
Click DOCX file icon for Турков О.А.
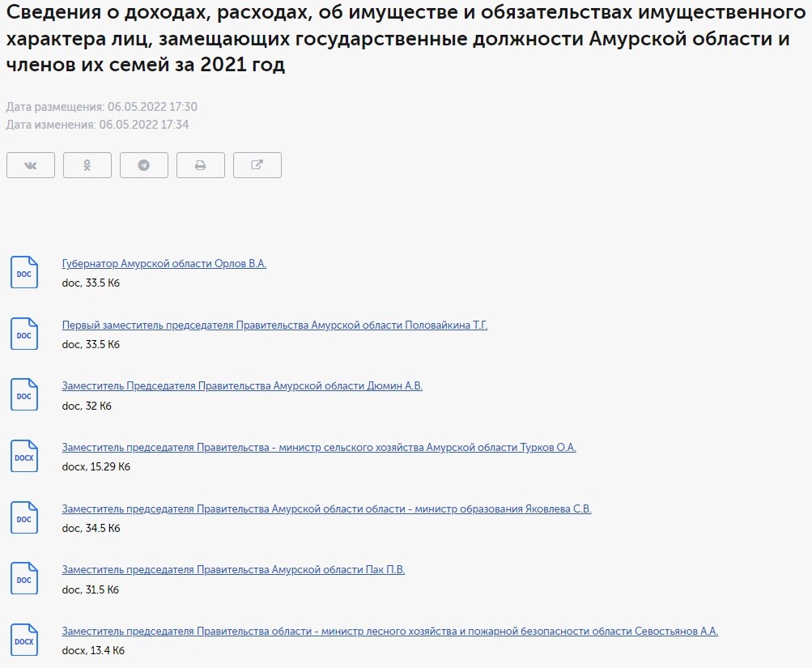coord(24,456)
